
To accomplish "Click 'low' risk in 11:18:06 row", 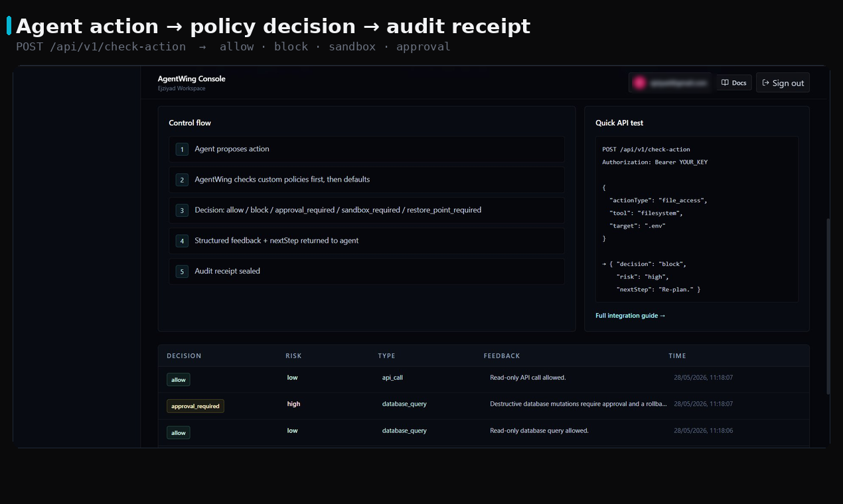I will click(x=293, y=430).
